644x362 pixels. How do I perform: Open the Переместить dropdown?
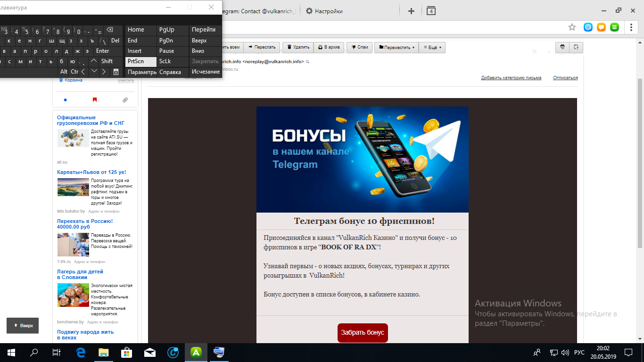click(x=396, y=47)
